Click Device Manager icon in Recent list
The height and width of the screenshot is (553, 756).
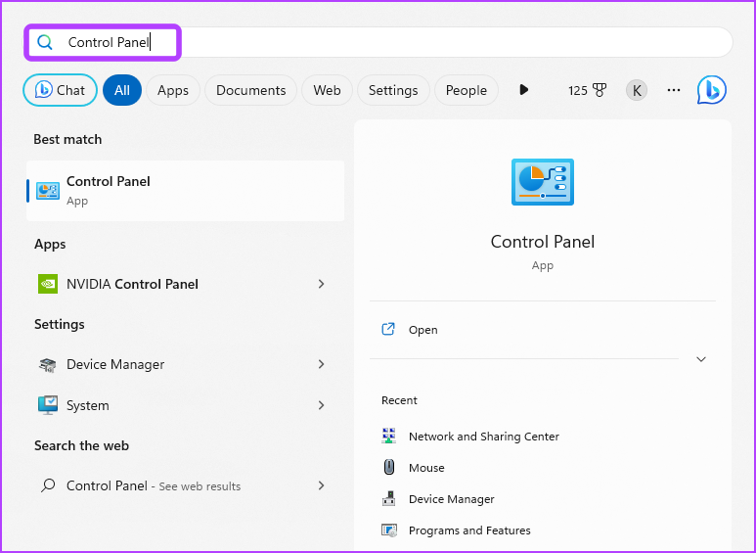[x=388, y=498]
